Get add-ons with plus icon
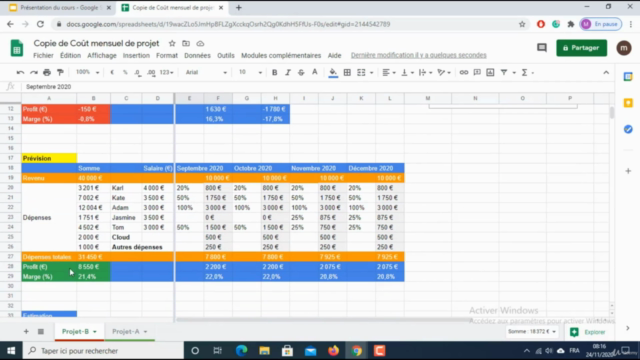This screenshot has height=360, width=640. click(x=628, y=171)
